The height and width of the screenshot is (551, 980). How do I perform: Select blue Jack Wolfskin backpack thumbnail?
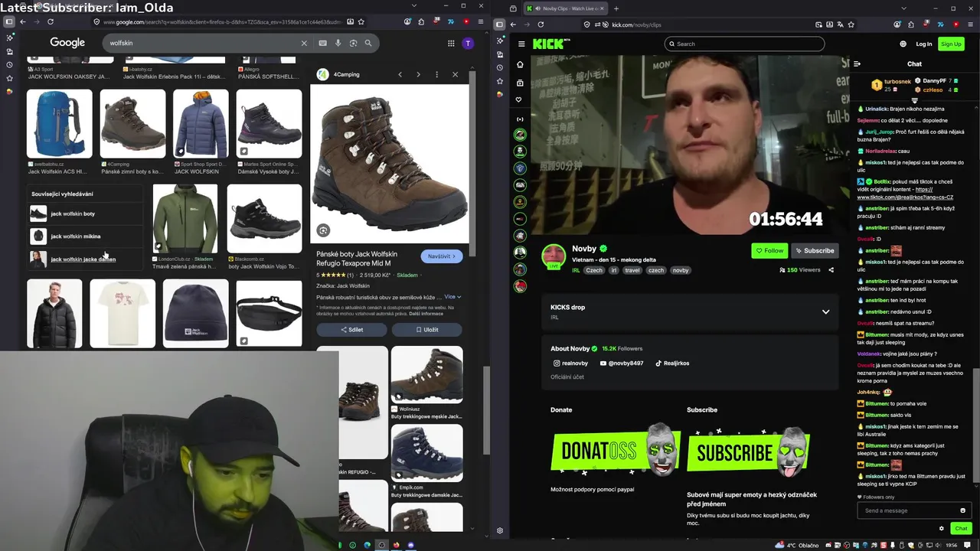click(x=59, y=124)
